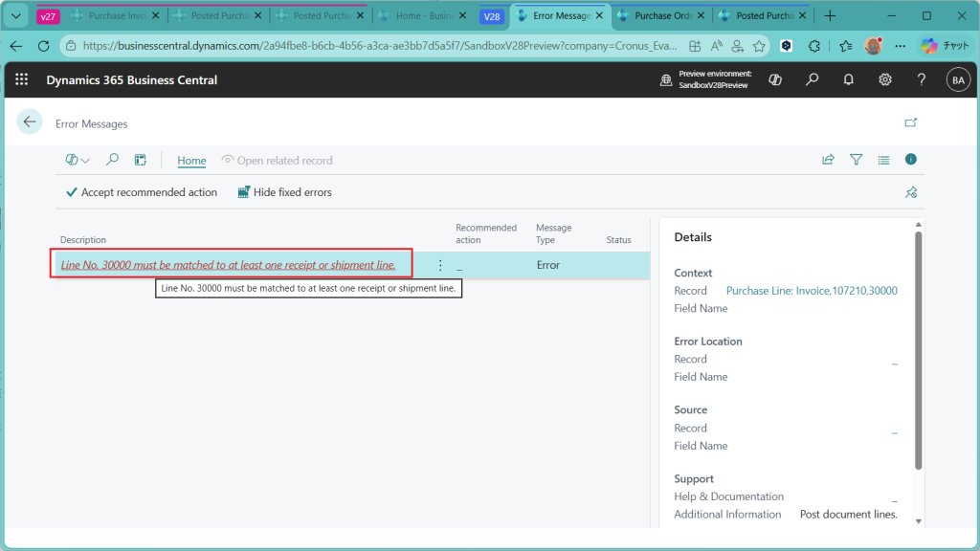The width and height of the screenshot is (980, 551).
Task: Click the list view layout icon
Action: [883, 160]
